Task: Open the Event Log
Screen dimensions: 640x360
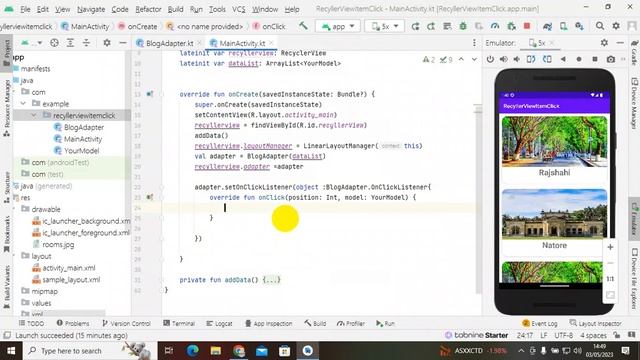Action: coord(540,323)
